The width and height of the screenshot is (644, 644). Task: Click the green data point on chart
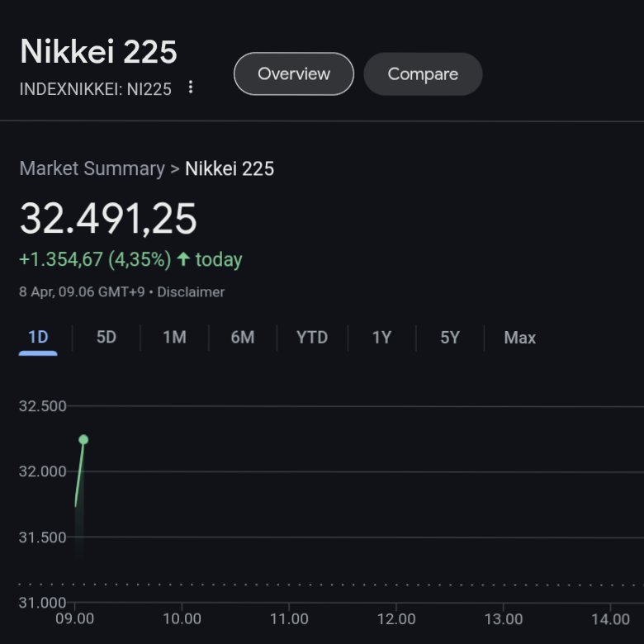[x=83, y=439]
